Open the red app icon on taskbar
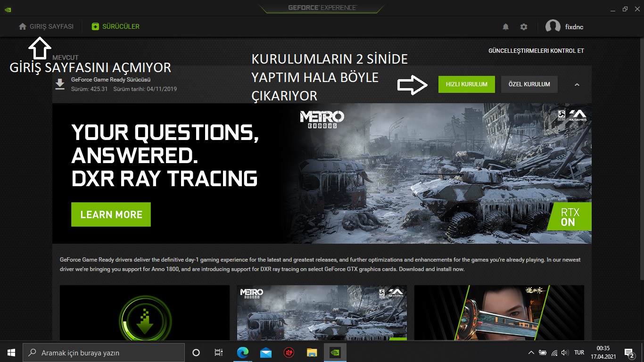The width and height of the screenshot is (644, 362). 289,353
